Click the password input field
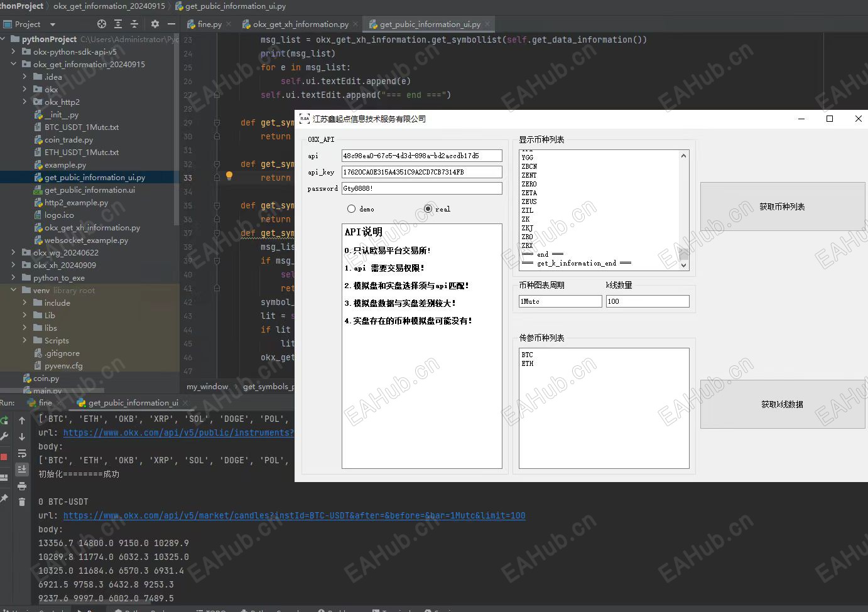This screenshot has width=868, height=612. 421,188
